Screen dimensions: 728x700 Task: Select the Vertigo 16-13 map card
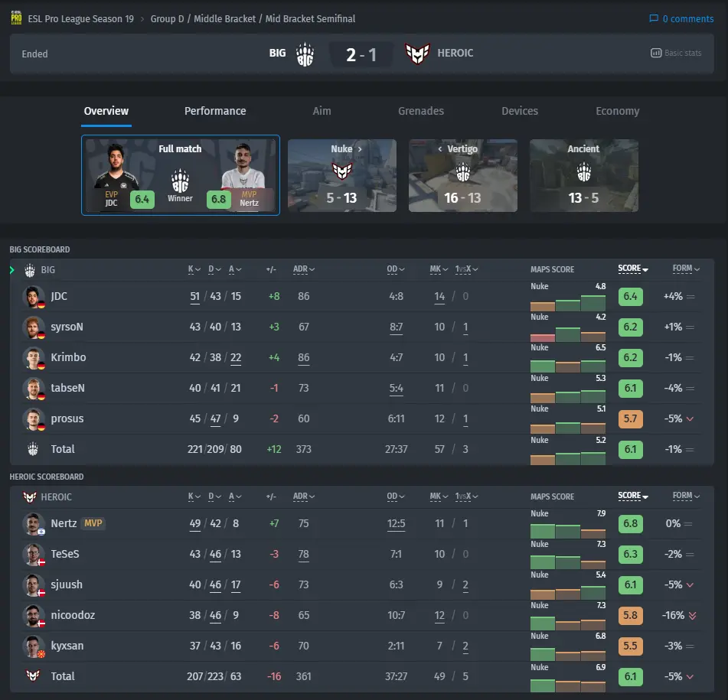[463, 176]
